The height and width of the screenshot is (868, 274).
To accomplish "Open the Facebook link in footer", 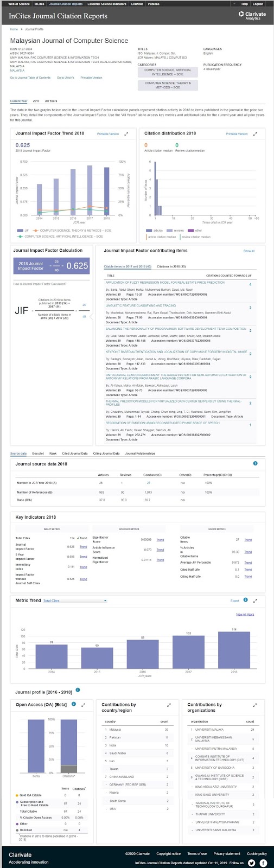I will tap(263, 862).
